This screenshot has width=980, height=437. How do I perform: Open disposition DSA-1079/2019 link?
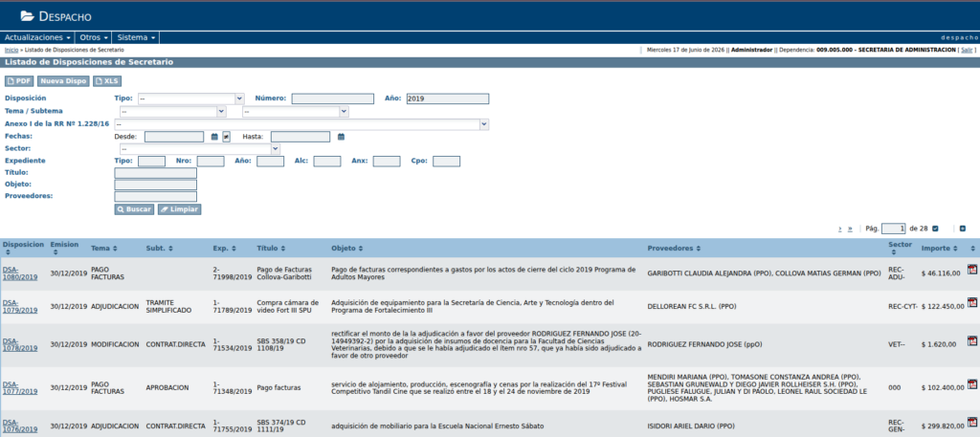[20, 306]
